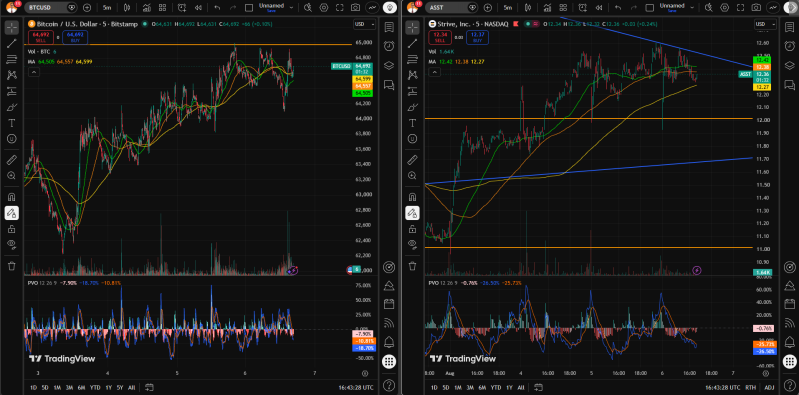Pick the ruler measure tool in ASST window
Viewport: 799px width, 395px height.
[x=412, y=160]
